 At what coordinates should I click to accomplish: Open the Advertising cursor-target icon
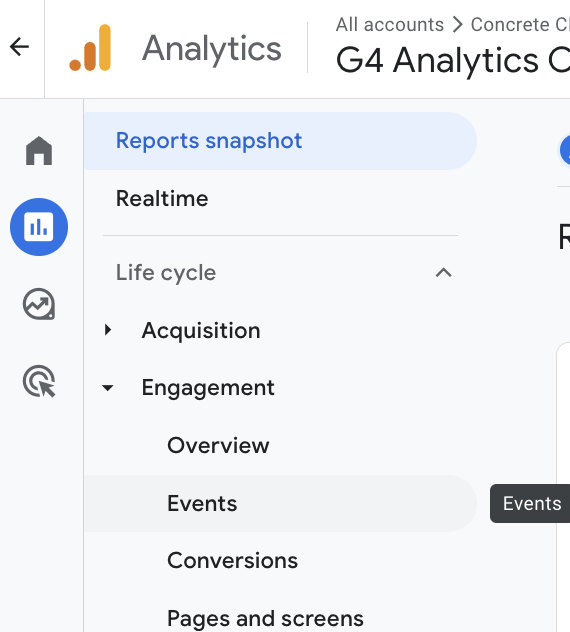coord(39,381)
